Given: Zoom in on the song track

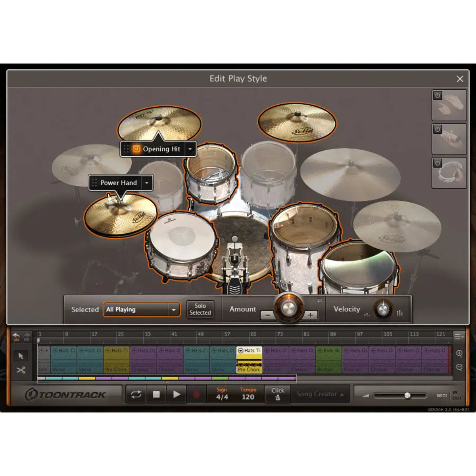Looking at the screenshot, I should 459,353.
